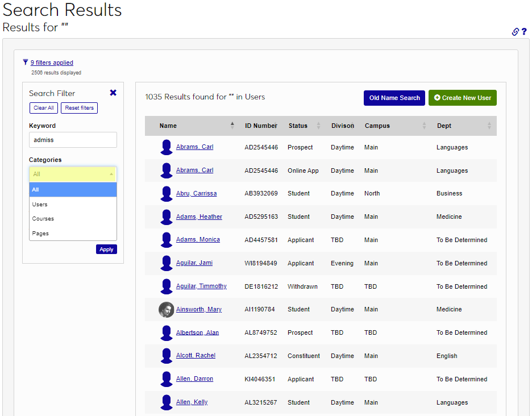Open Mary Ainsworth's profile photo
The width and height of the screenshot is (532, 416).
click(166, 309)
